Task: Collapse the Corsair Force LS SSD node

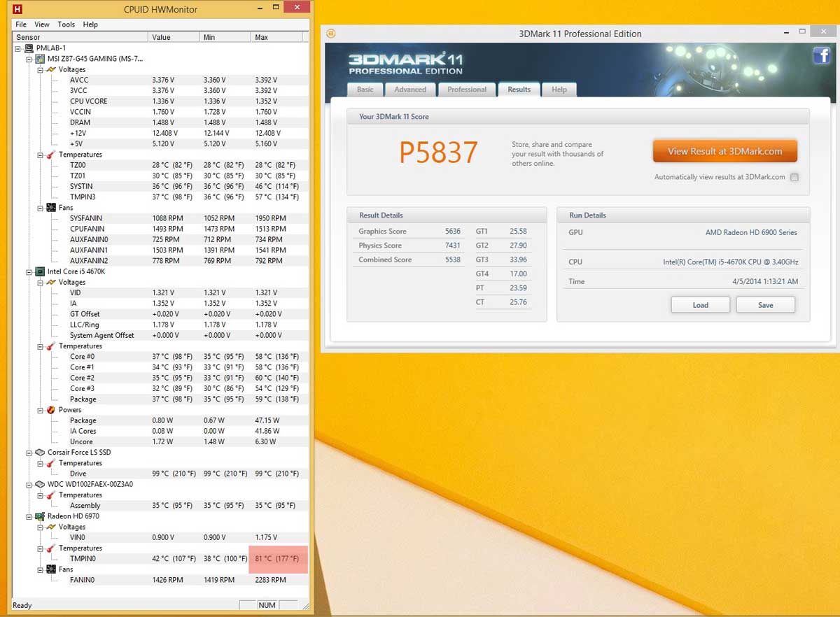Action: tap(29, 452)
